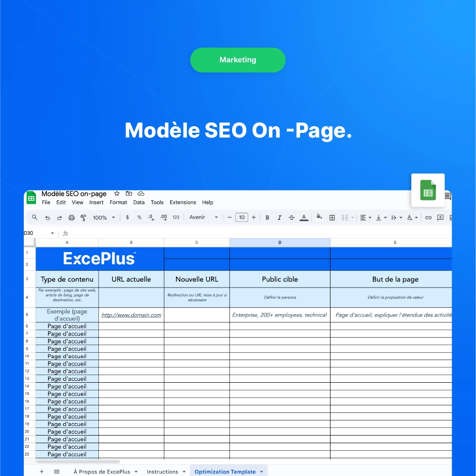Decrease decimal places
Screen dimensions: 476x476
(x=151, y=218)
